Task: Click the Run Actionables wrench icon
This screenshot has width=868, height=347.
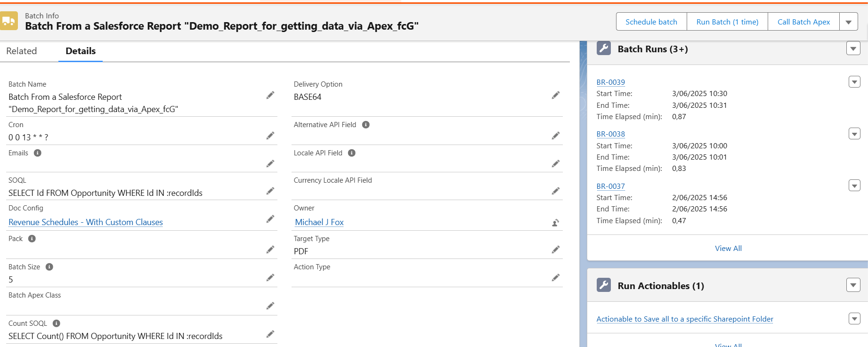Action: pos(604,285)
